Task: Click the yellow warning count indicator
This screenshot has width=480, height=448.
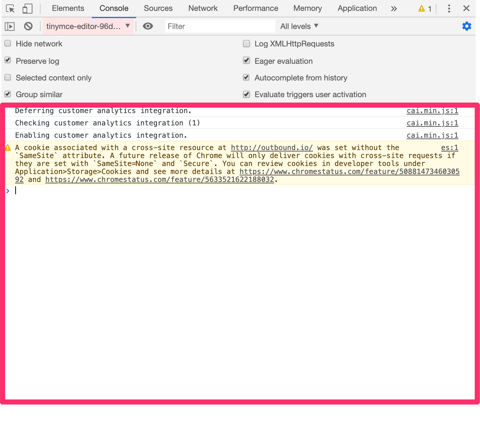Action: [425, 8]
